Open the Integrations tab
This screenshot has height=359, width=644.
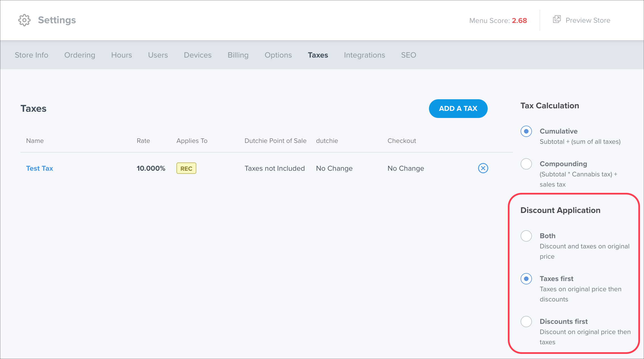(x=365, y=55)
